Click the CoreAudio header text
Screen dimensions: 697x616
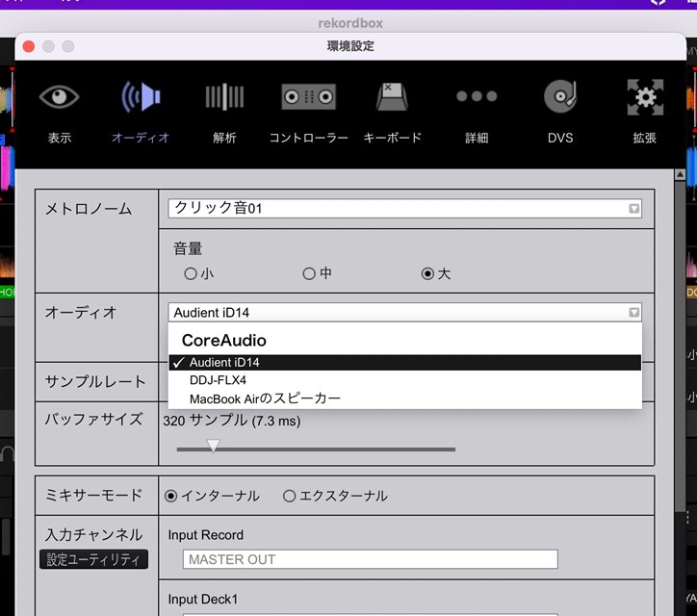(224, 341)
